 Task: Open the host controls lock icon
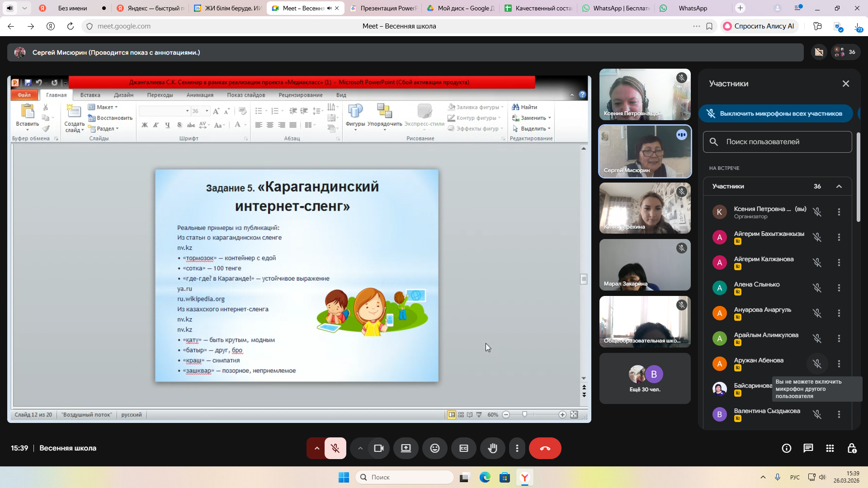point(852,448)
